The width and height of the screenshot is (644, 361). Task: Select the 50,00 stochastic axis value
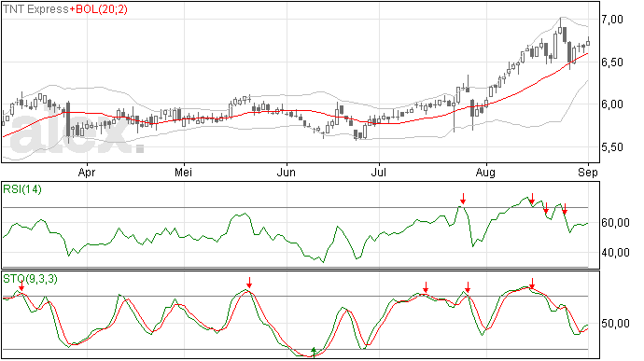tap(615, 324)
